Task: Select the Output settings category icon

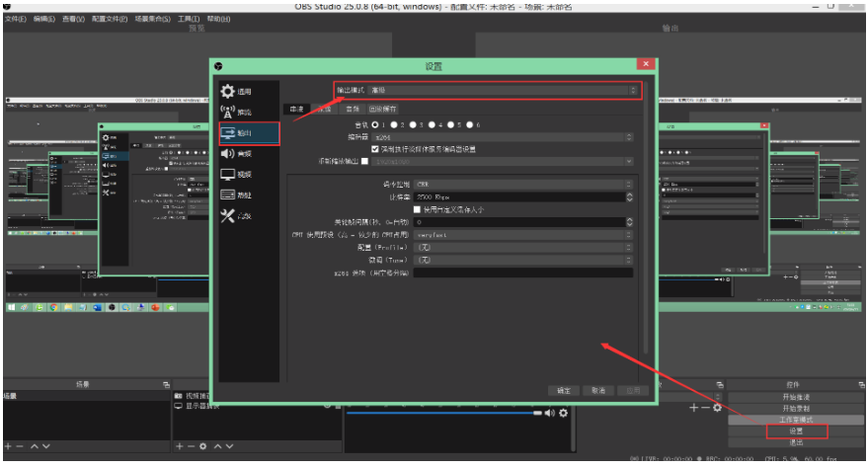Action: point(227,132)
